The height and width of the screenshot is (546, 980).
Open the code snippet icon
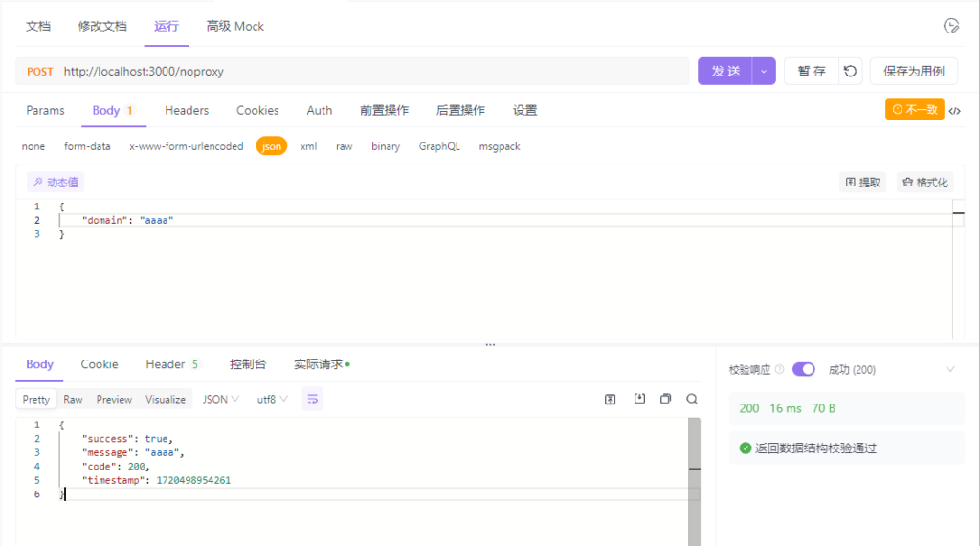[954, 111]
